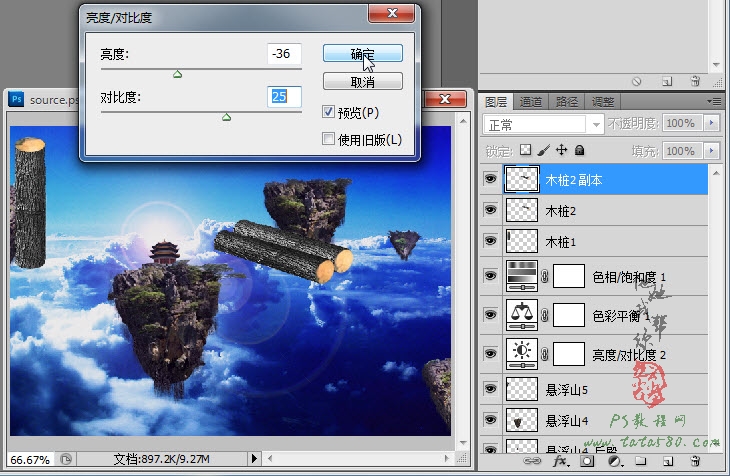Open Layers panel flyout menu
Image resolution: width=730 pixels, height=476 pixels.
[x=714, y=101]
